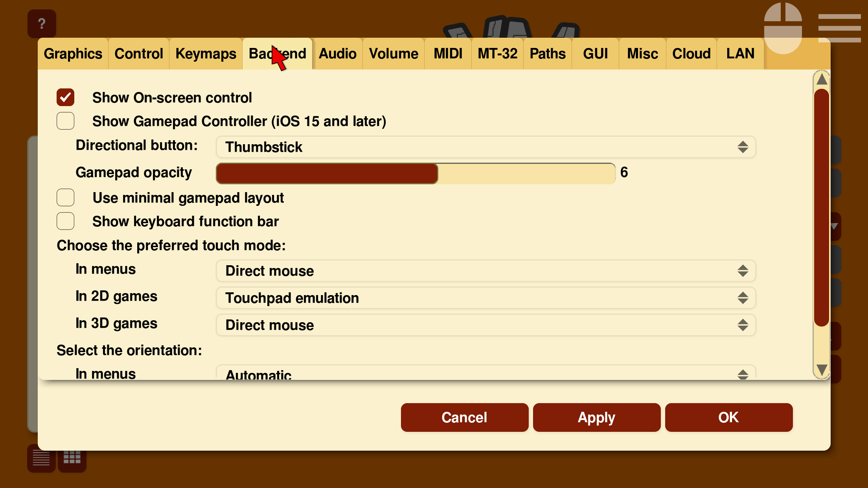This screenshot has width=868, height=488.
Task: Enable Show Gamepad Controller checkbox
Action: pyautogui.click(x=66, y=121)
